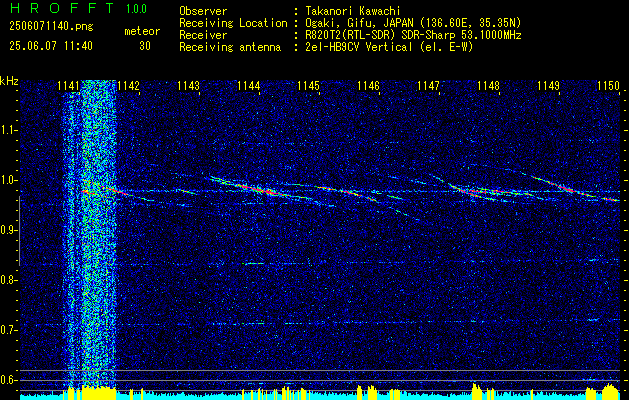
Task: Click the 0.6 kHz axis label
Action: 8,380
